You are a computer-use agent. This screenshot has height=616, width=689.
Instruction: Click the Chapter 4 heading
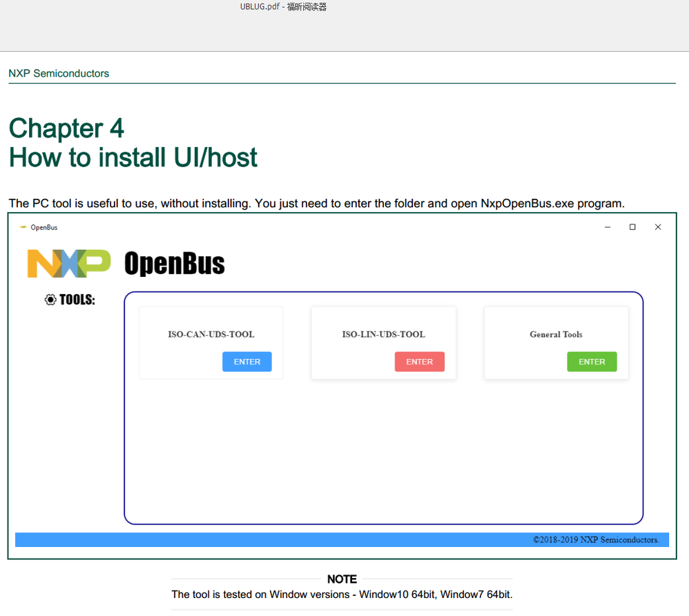pos(66,128)
